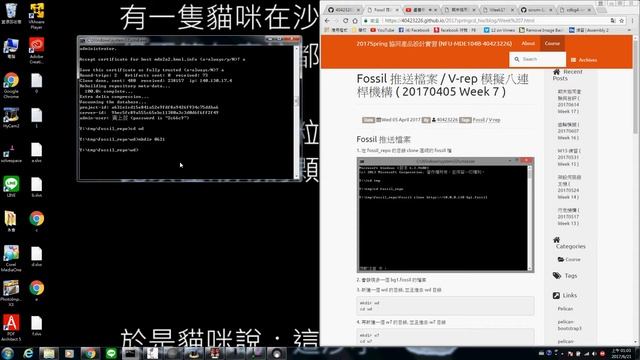Switch to Chrome in the taskbar

(x=90, y=353)
